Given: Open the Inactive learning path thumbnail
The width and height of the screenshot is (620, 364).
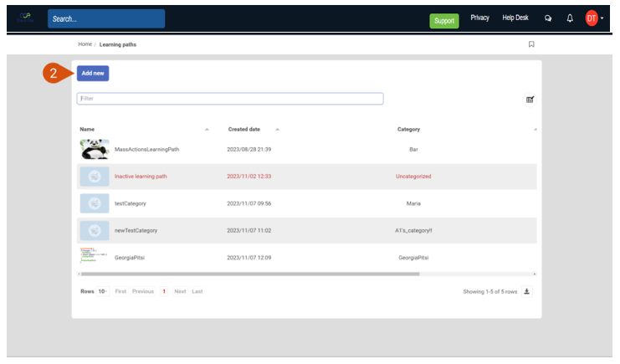Looking at the screenshot, I should (x=95, y=177).
